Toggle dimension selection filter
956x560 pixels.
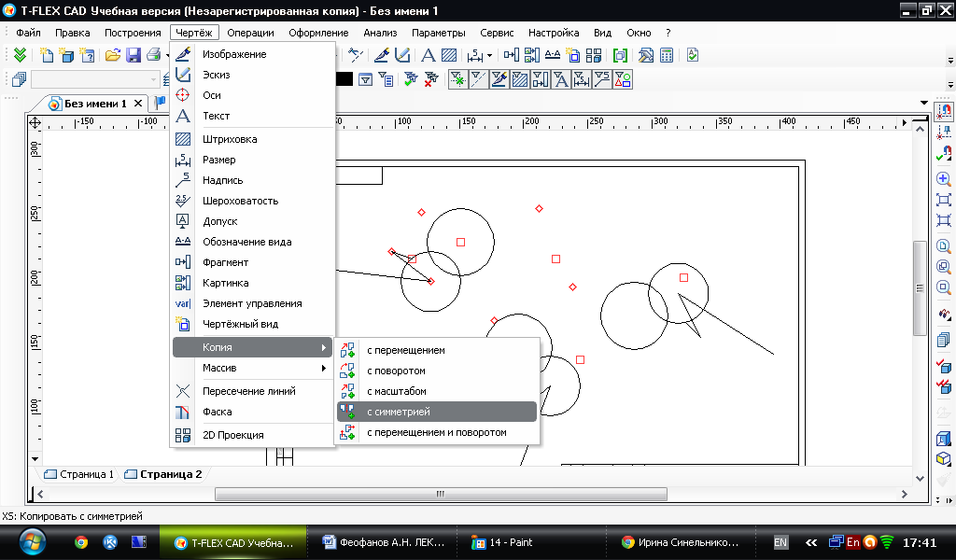pyautogui.click(x=582, y=79)
